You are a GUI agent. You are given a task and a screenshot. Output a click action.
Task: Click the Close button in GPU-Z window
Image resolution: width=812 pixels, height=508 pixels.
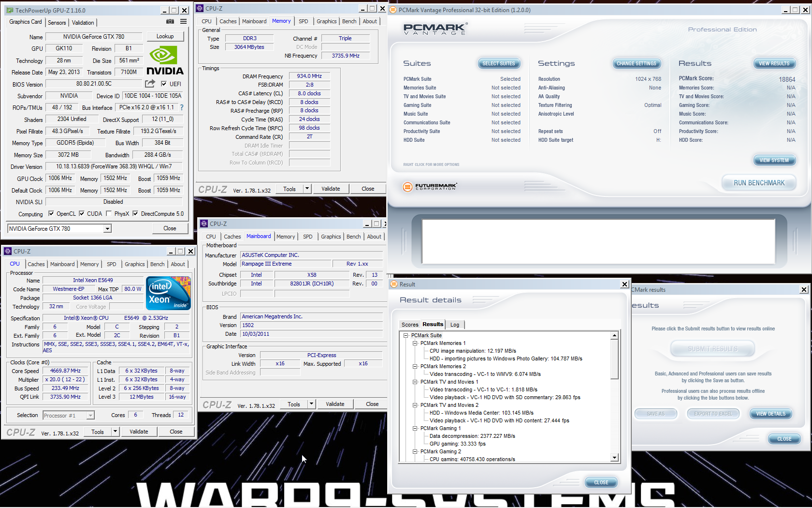point(170,228)
